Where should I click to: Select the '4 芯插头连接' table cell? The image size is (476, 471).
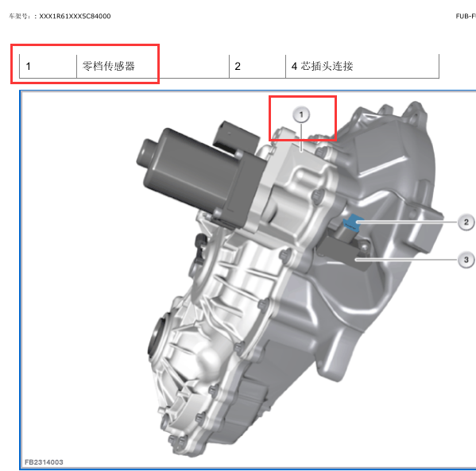click(x=362, y=66)
